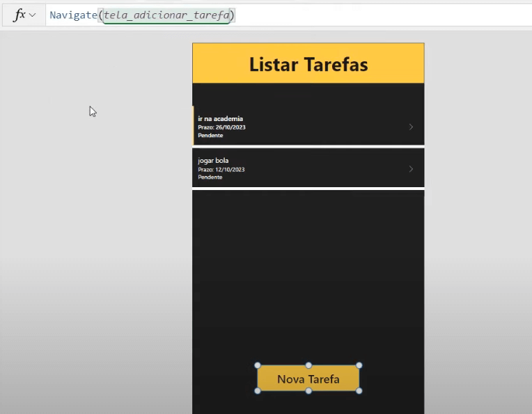Click the Prazo: 12/10/2023 label
The width and height of the screenshot is (532, 414).
221,169
